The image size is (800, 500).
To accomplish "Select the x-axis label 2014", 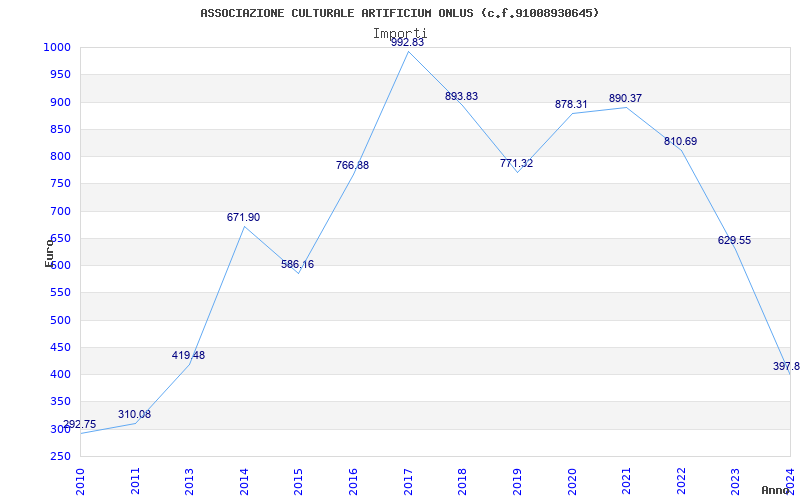I will pyautogui.click(x=244, y=481).
